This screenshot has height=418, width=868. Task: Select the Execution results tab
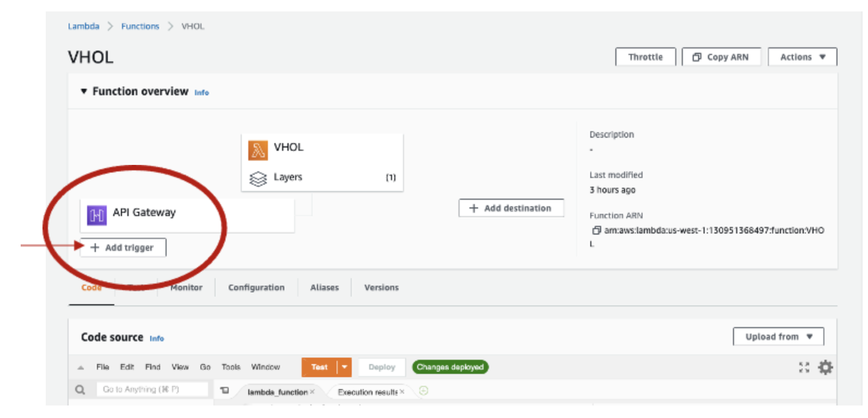coord(367,392)
